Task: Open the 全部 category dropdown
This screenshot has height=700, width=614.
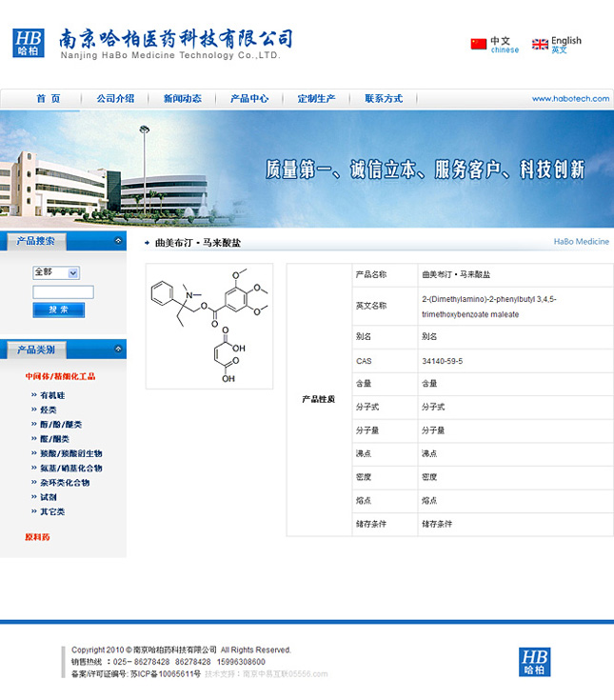Action: [56, 272]
